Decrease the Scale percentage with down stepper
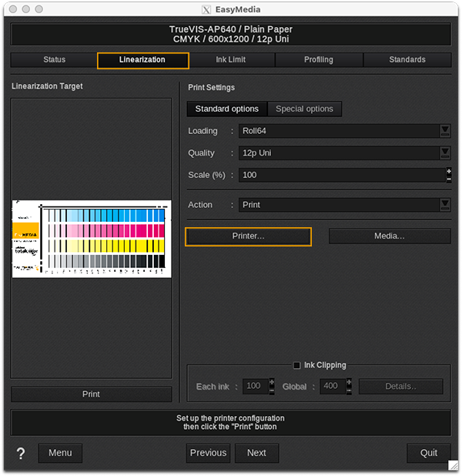Viewport: 462px width, 476px height. pos(448,179)
